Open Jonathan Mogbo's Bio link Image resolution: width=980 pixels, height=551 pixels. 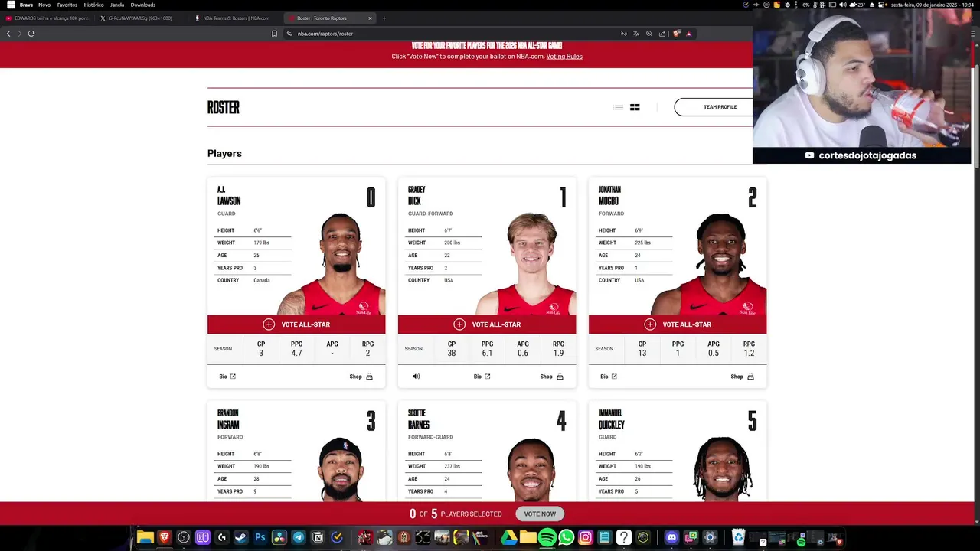[x=609, y=377]
